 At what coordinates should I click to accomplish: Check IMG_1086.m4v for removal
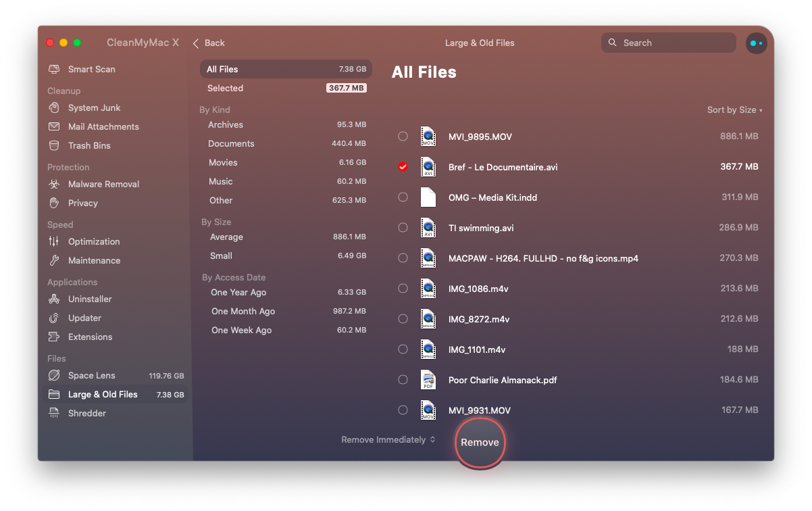pos(403,289)
